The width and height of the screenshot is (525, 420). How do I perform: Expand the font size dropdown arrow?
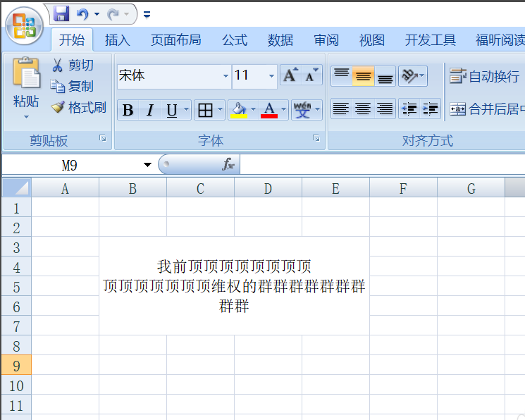(x=271, y=76)
